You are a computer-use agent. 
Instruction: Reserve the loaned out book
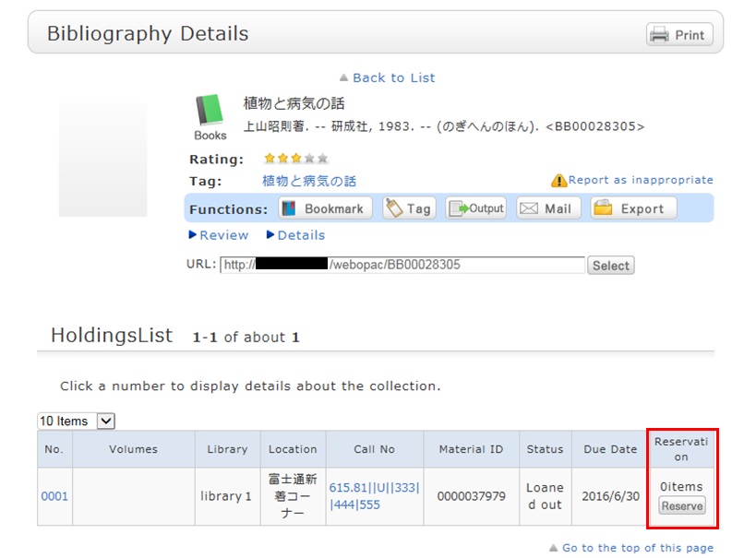(x=681, y=505)
